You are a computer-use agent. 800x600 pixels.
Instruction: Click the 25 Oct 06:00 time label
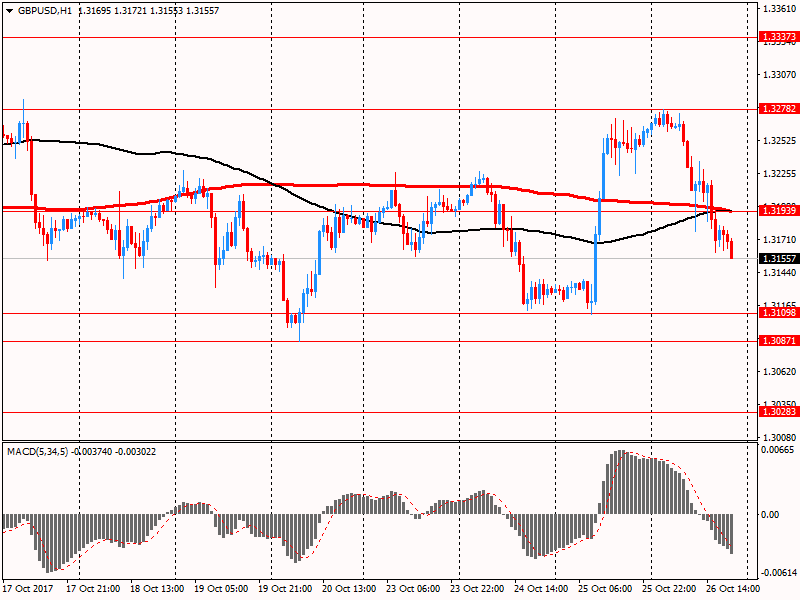click(606, 589)
